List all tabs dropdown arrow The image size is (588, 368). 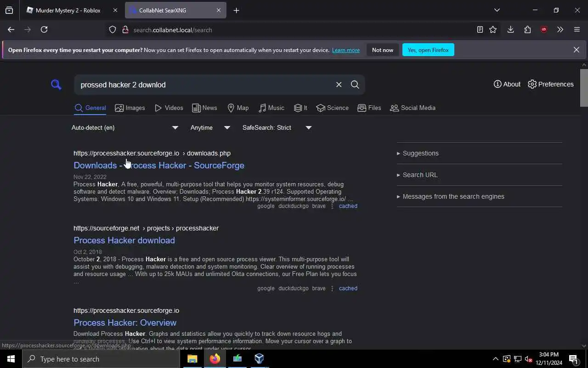pos(497,10)
